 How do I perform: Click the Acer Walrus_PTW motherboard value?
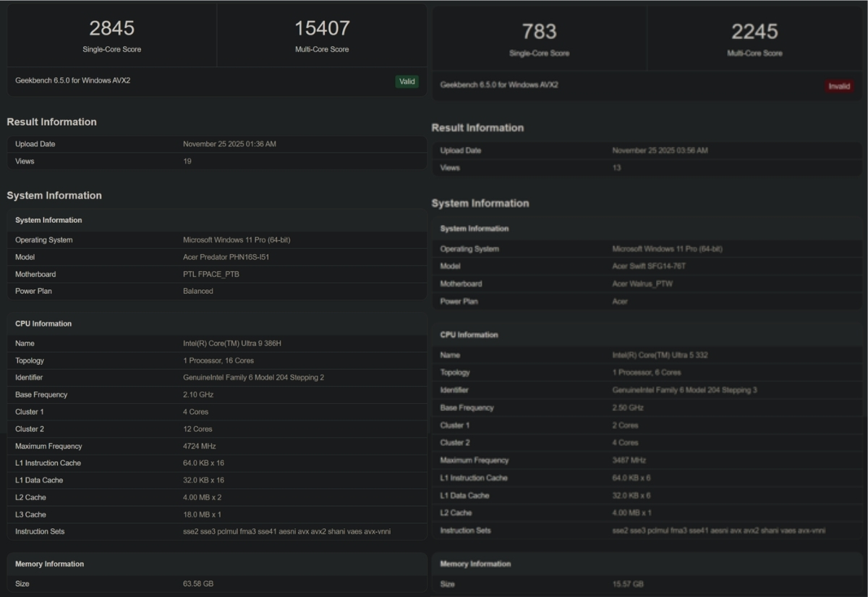[644, 284]
